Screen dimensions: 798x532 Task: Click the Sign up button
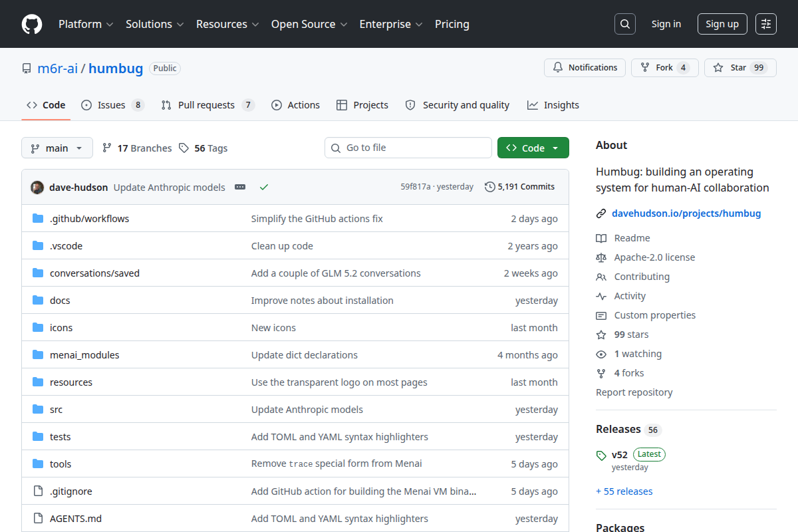(x=722, y=24)
